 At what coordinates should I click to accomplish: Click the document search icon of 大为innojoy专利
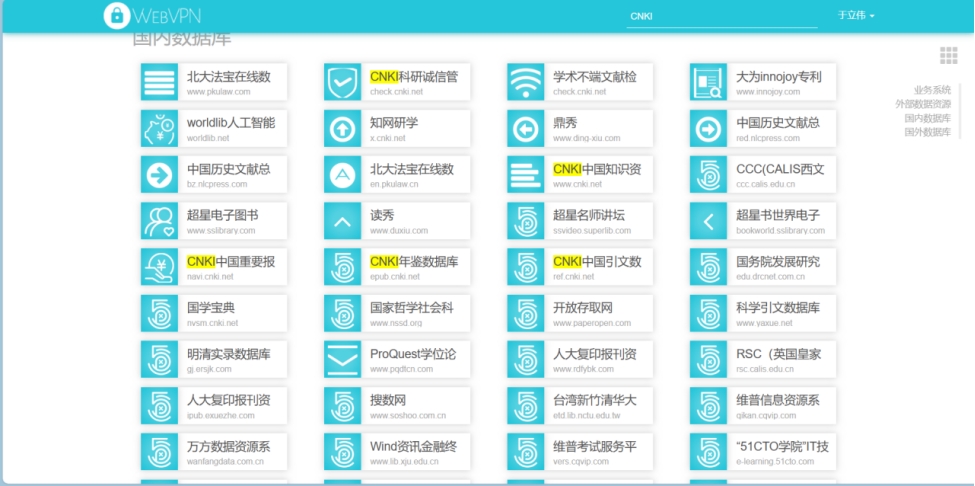[708, 81]
